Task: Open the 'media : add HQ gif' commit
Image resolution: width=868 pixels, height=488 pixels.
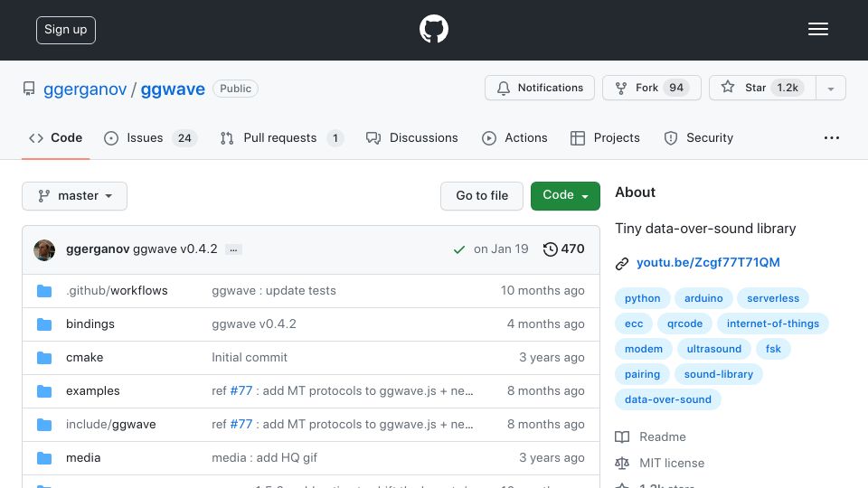Action: coord(264,457)
